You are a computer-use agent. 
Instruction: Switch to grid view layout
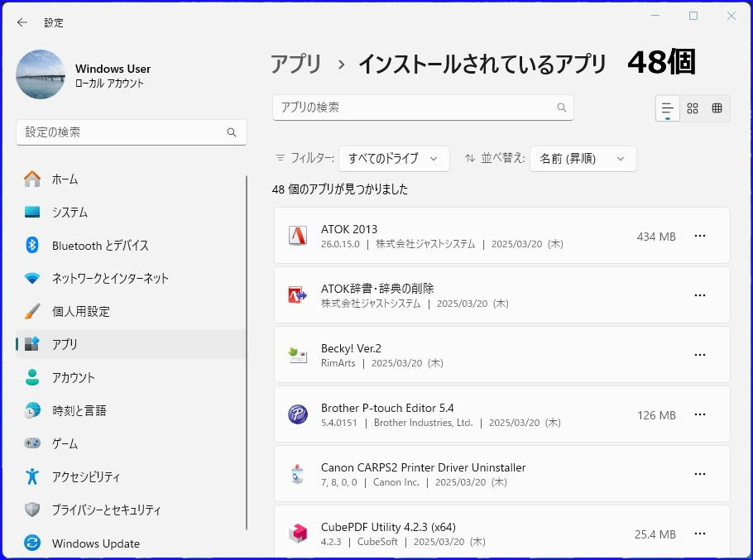click(x=693, y=108)
